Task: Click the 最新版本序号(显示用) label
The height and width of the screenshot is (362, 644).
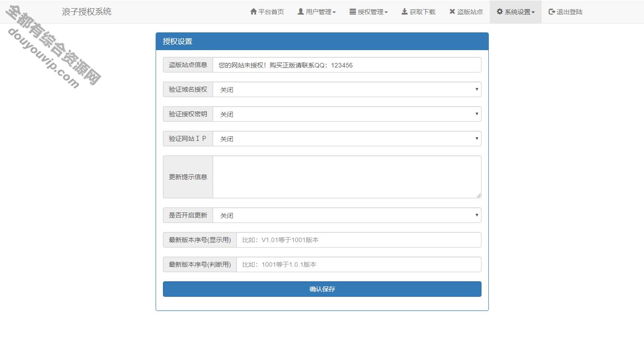Action: 200,240
